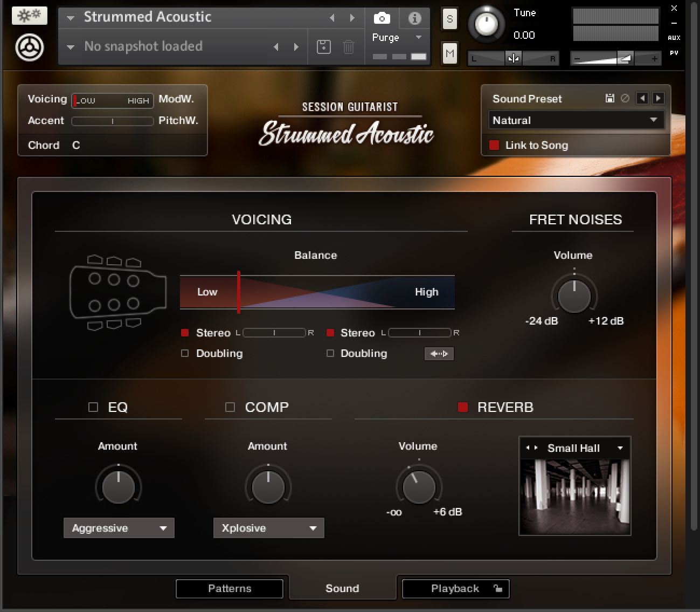Disable the REVERB effect
The height and width of the screenshot is (612, 700).
pos(462,407)
